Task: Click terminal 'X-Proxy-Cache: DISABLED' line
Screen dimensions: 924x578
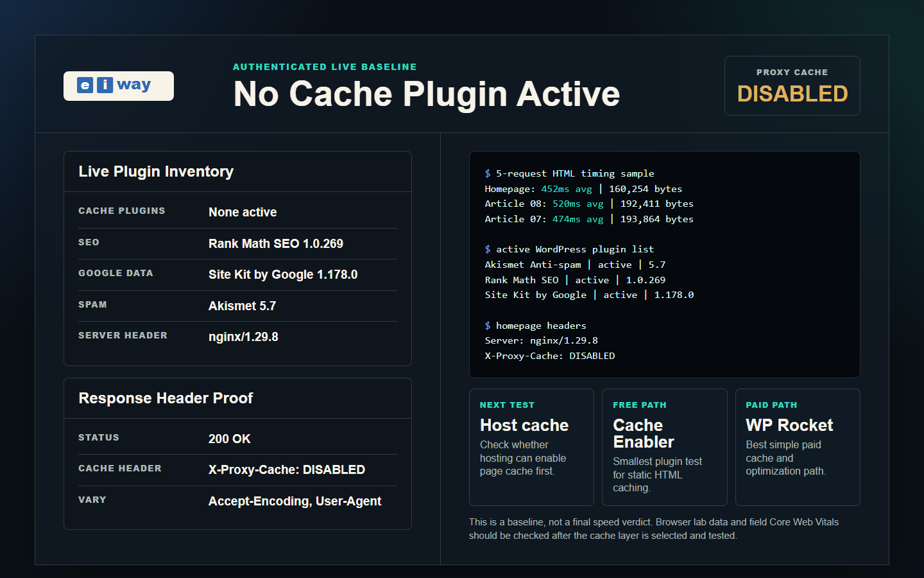Action: (550, 356)
